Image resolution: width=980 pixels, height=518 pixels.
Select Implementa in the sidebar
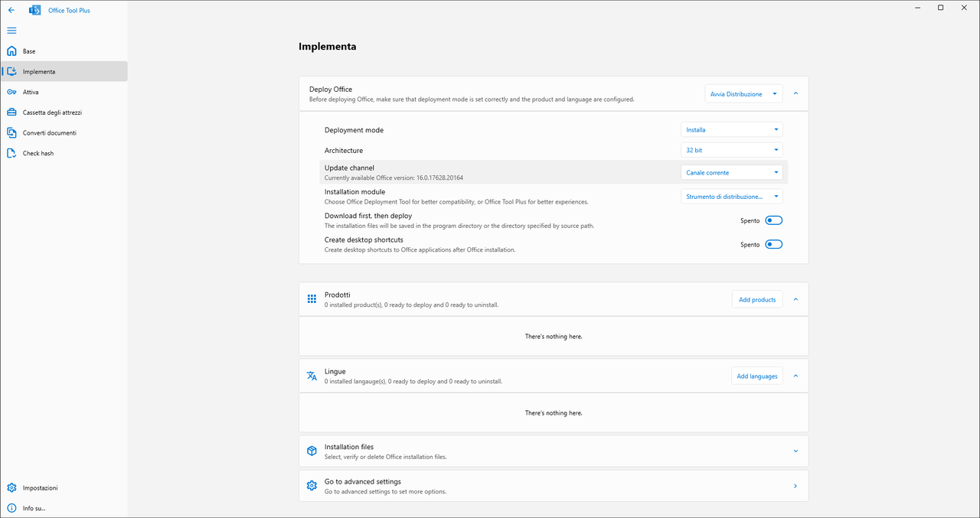coord(39,72)
